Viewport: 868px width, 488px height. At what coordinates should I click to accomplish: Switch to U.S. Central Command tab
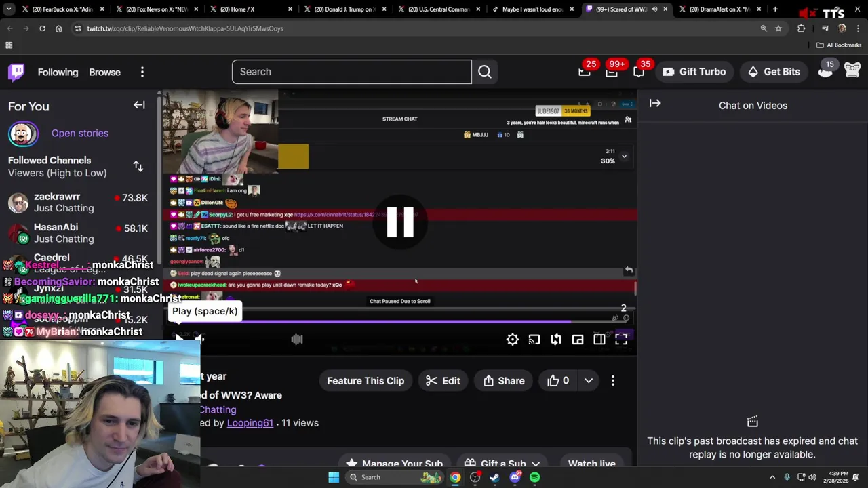[439, 9]
